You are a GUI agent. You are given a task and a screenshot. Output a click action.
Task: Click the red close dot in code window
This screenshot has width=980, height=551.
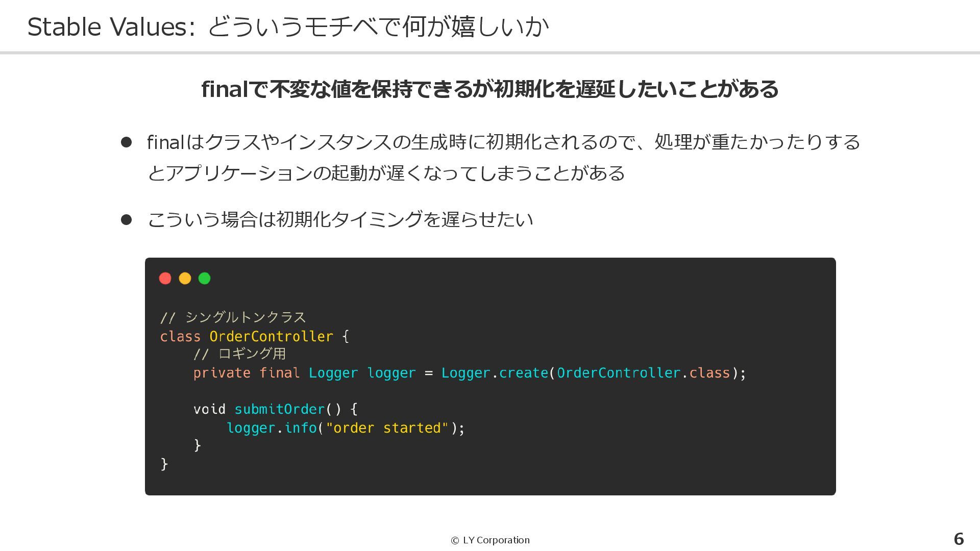165,278
